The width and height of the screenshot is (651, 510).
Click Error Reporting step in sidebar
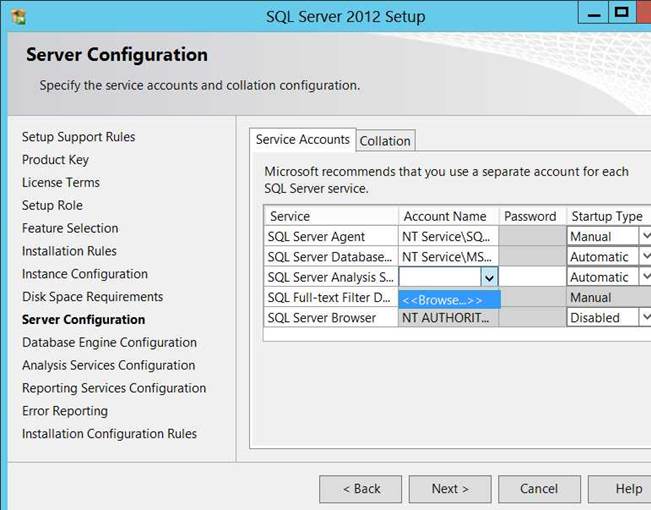(x=65, y=411)
